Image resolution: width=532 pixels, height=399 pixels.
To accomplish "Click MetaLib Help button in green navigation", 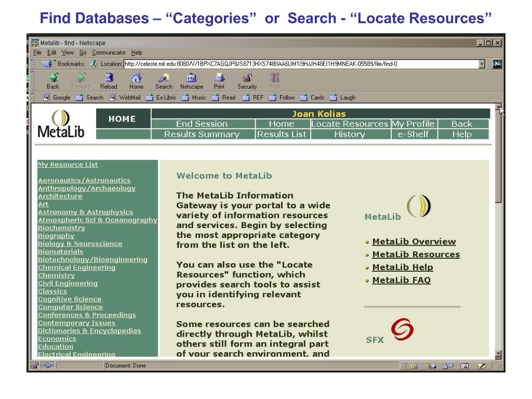I will click(x=463, y=135).
